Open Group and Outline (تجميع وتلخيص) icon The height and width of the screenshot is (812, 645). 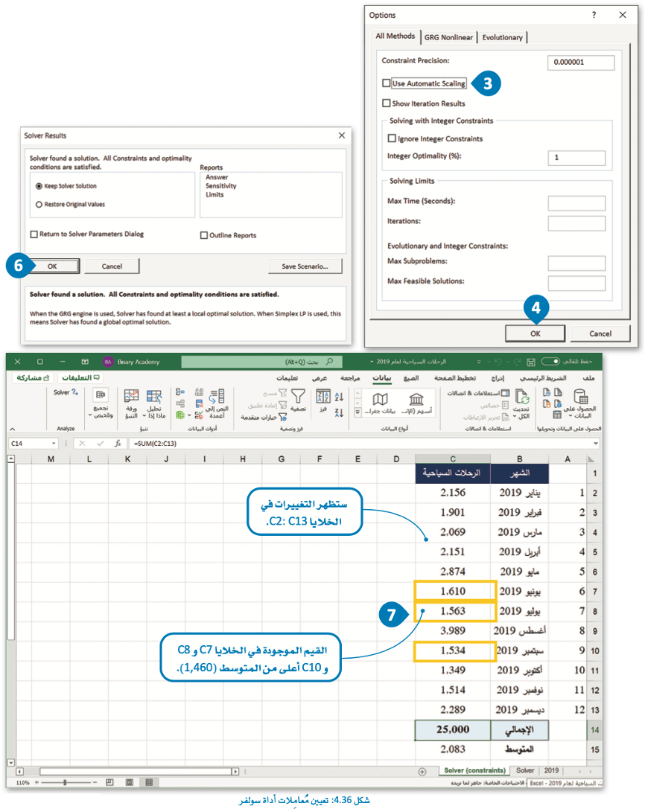click(x=101, y=395)
